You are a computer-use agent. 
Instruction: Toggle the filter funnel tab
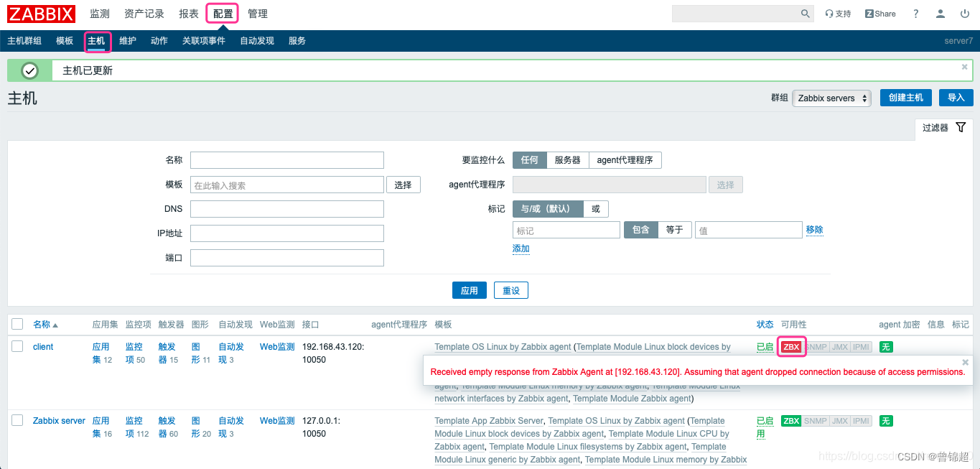point(944,127)
